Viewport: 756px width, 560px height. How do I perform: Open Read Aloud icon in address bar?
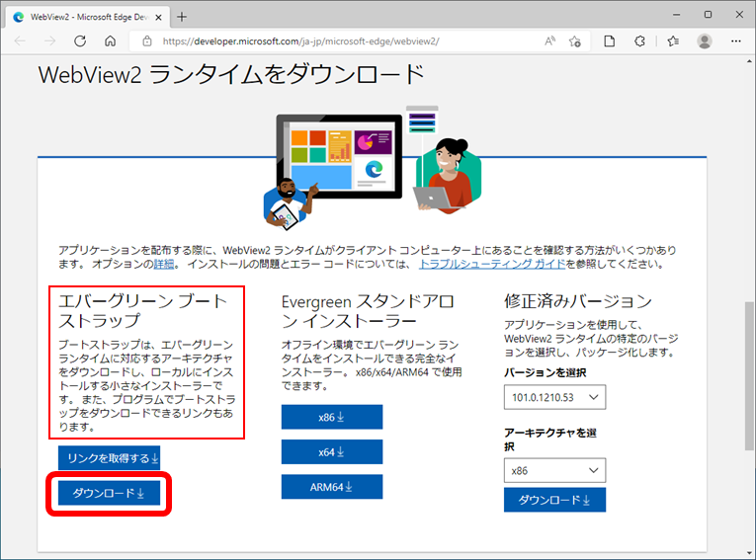pos(549,41)
